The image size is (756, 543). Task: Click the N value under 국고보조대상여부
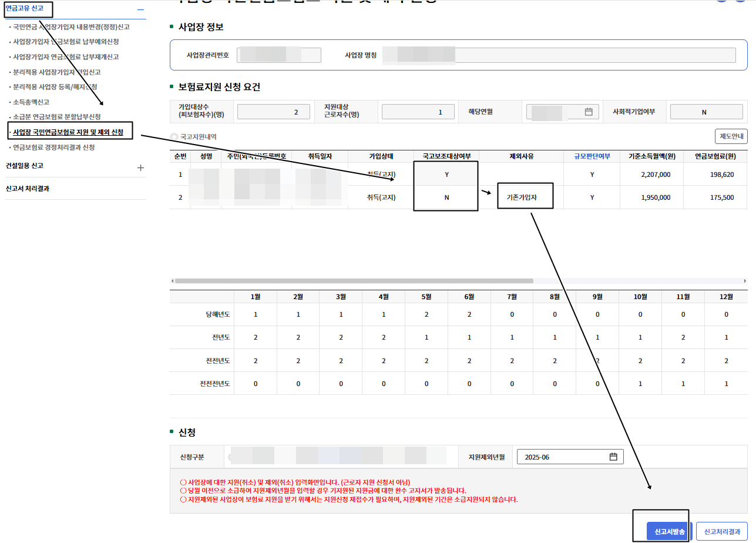[446, 197]
